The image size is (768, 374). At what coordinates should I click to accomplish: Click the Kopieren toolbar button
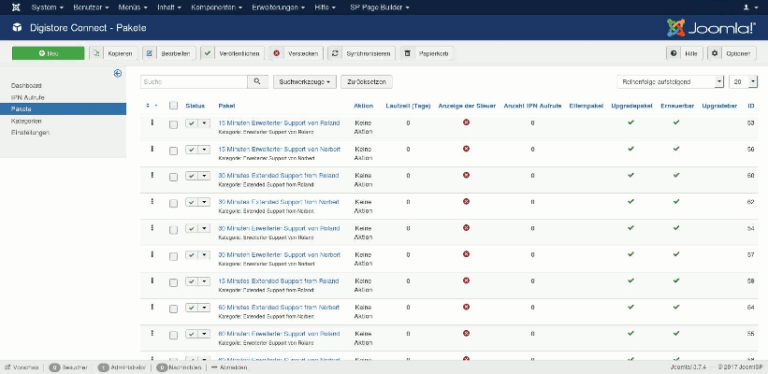click(x=114, y=53)
